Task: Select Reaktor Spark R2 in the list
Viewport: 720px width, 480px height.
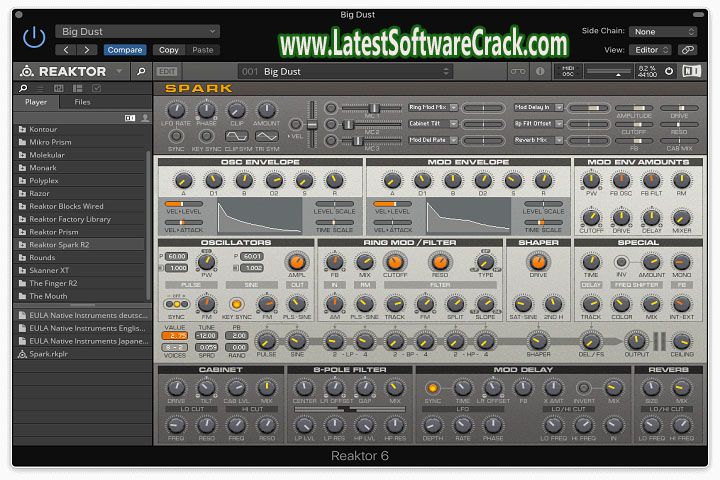Action: pyautogui.click(x=80, y=244)
